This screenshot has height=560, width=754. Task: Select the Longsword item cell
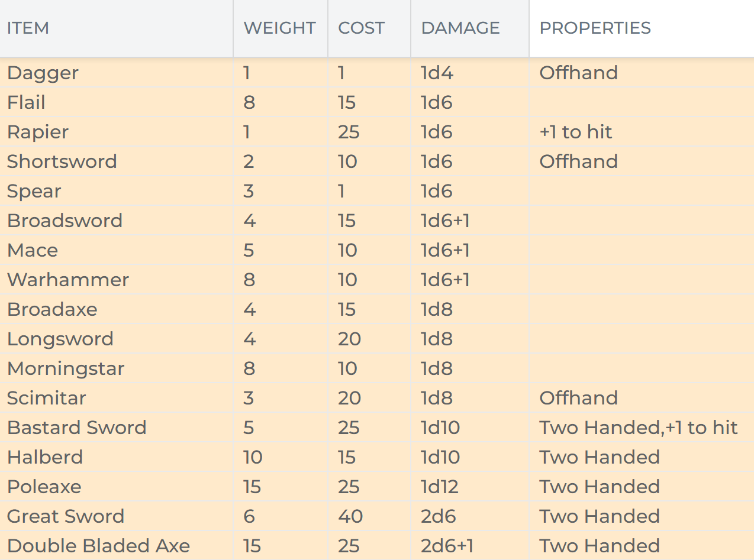60,339
